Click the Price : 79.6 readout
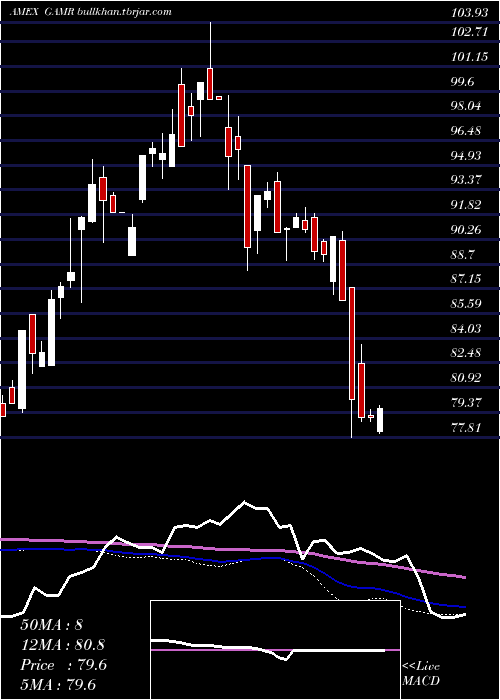Viewport: 500px width, 700px height. [x=64, y=665]
